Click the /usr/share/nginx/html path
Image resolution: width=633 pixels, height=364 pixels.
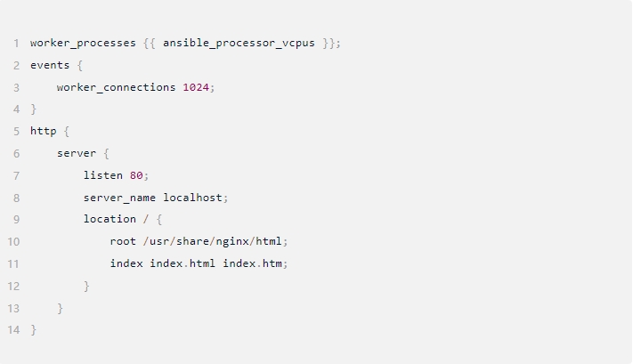(213, 241)
